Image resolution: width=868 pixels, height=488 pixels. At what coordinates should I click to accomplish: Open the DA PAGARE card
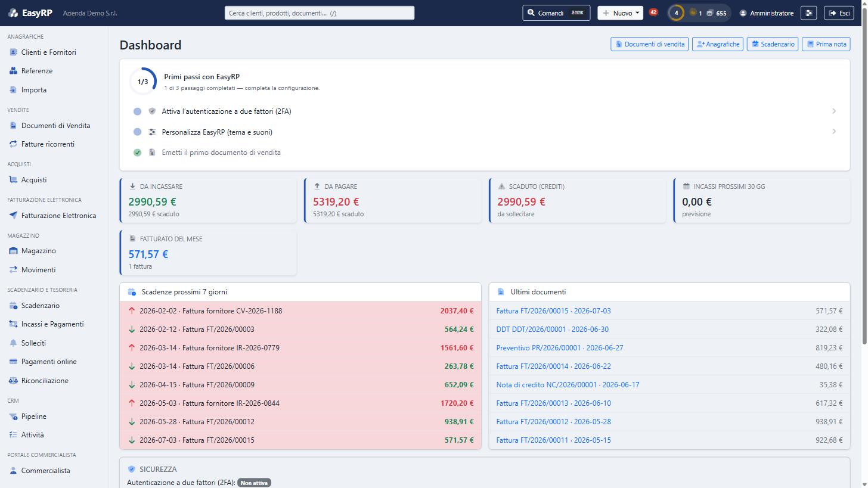[393, 201]
